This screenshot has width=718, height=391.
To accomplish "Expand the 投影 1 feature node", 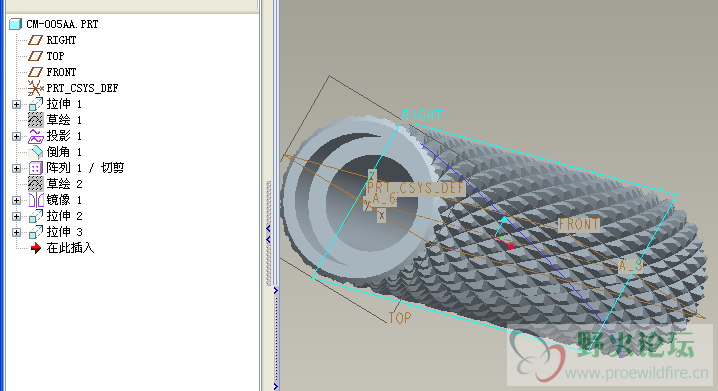I will tap(16, 136).
